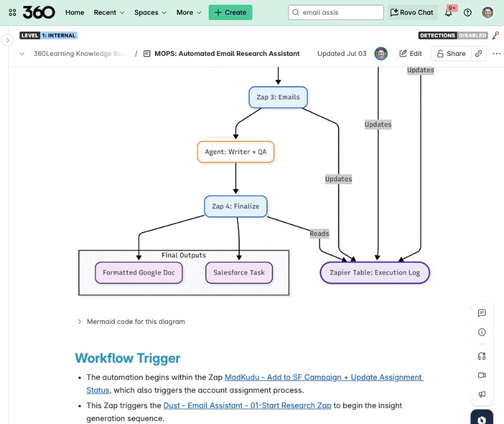Edit the page
504x424 pixels.
pos(410,54)
